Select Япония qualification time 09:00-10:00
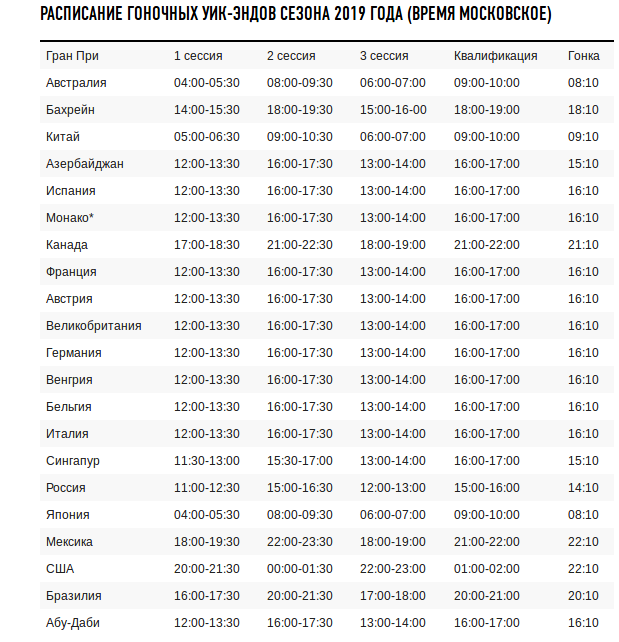The width and height of the screenshot is (619, 642). click(x=487, y=515)
